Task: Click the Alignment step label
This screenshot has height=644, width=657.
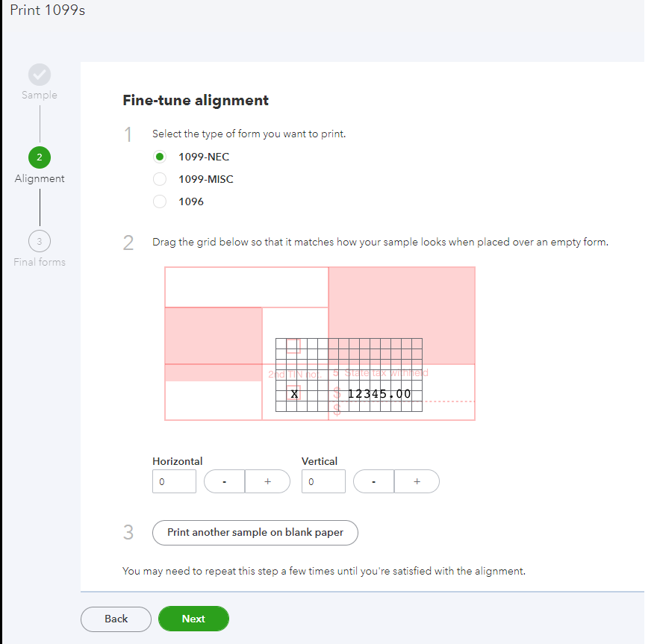Action: pos(40,178)
